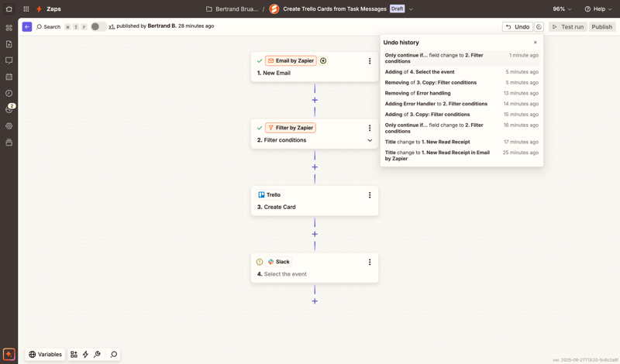This screenshot has width=620, height=364.
Task: Select 'Adding of 3. Copy: Filter conditions' entry
Action: [x=461, y=115]
